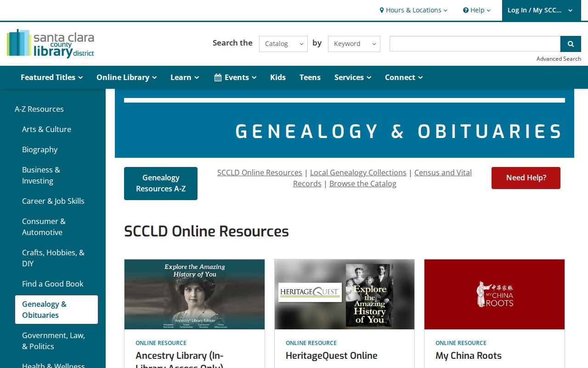Open Advanced Search link
The width and height of the screenshot is (588, 368).
coord(559,58)
